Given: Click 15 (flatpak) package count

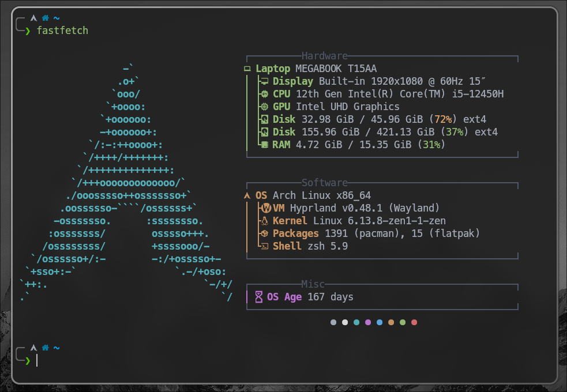Looking at the screenshot, I should click(445, 233).
